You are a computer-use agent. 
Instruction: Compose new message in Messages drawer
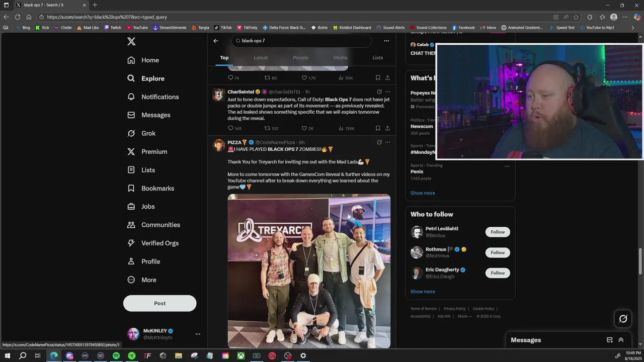(x=609, y=340)
